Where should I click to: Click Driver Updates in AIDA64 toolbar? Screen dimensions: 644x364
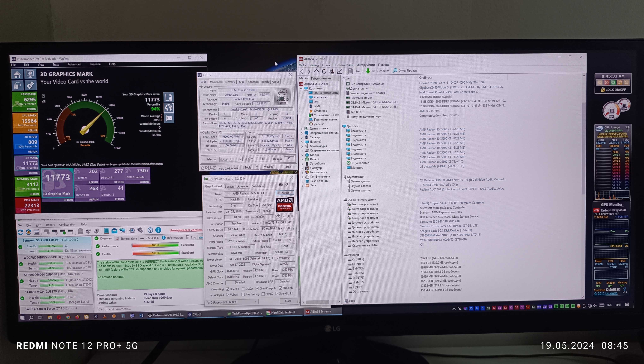(x=405, y=71)
